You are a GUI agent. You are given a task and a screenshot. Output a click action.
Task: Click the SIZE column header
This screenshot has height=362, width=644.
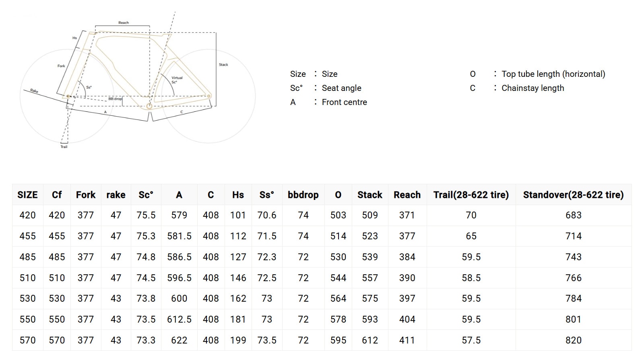27,195
